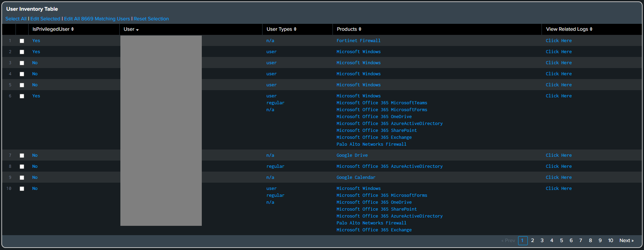Open page 8 in the pager

[x=591, y=241]
